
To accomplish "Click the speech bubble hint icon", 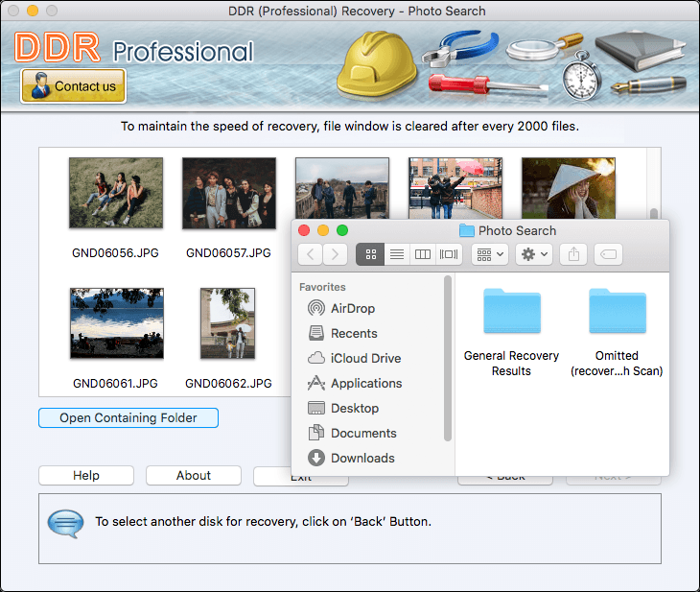I will point(65,523).
